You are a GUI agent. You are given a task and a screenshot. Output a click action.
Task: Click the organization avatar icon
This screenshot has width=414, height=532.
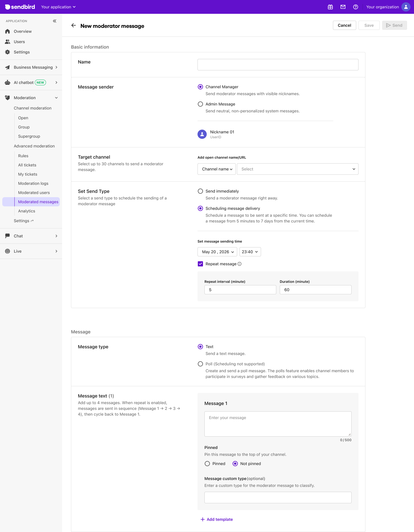click(x=406, y=7)
